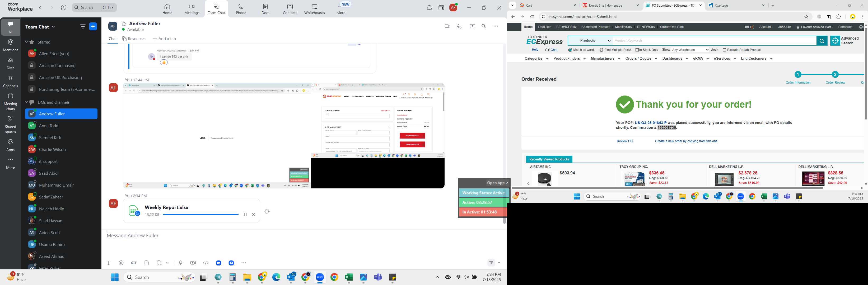The width and height of the screenshot is (868, 285).
Task: Open Channels in Zoom sidebar
Action: pyautogui.click(x=11, y=81)
